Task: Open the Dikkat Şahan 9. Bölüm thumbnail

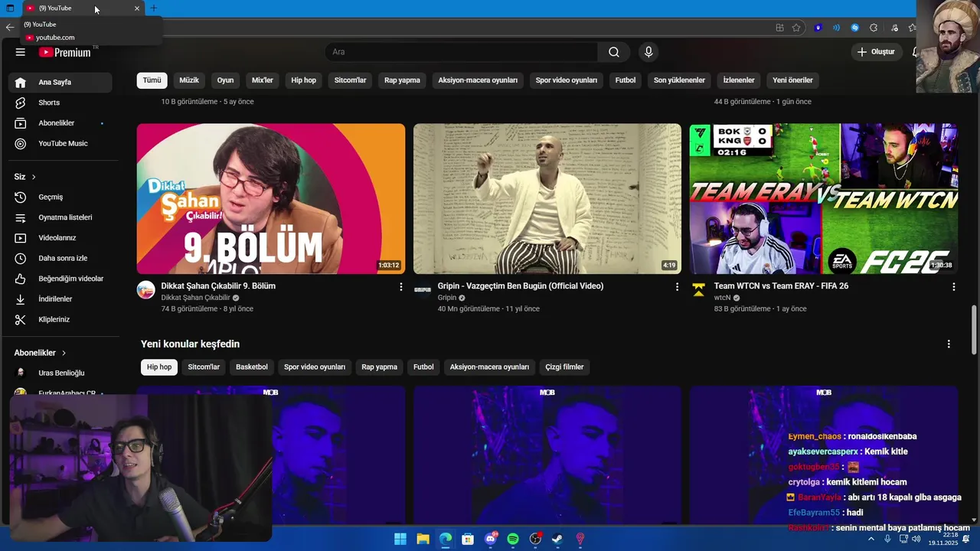Action: [271, 199]
